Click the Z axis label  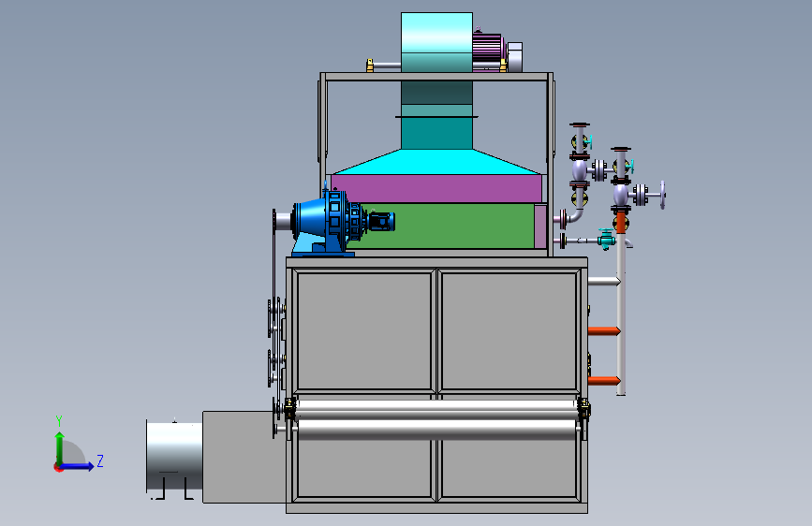pyautogui.click(x=100, y=460)
